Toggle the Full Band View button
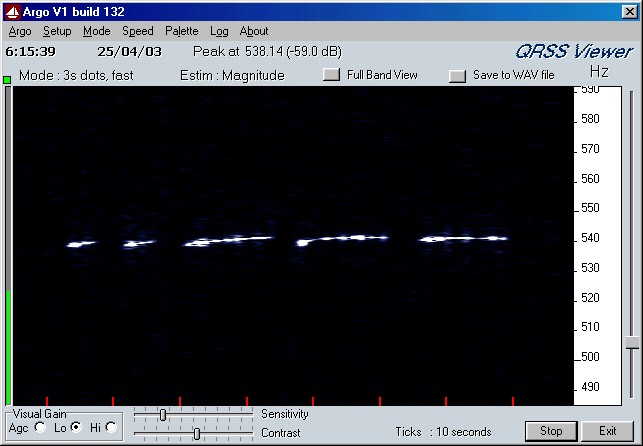Image resolution: width=643 pixels, height=446 pixels. coord(331,75)
